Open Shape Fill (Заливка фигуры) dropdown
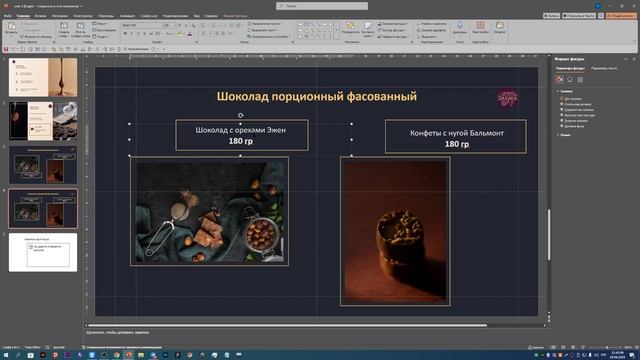This screenshot has width=640, height=360. tap(392, 24)
